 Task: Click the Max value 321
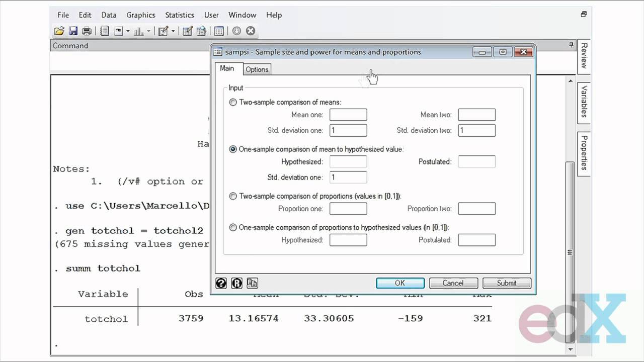(482, 319)
